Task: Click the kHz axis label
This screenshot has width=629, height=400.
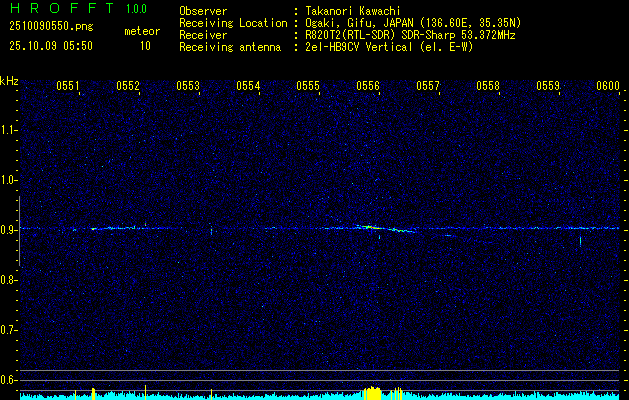Action: [x=9, y=81]
